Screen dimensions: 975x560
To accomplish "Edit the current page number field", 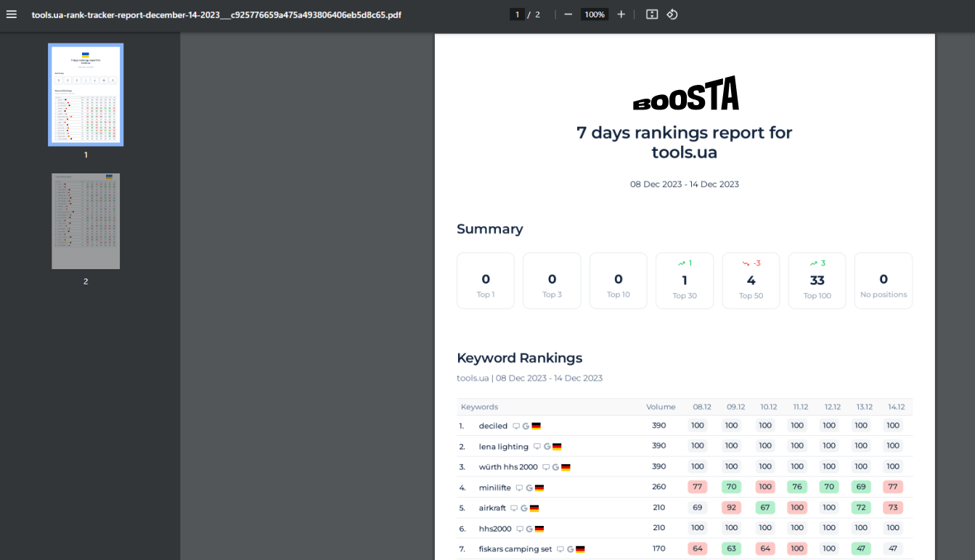I will click(517, 15).
